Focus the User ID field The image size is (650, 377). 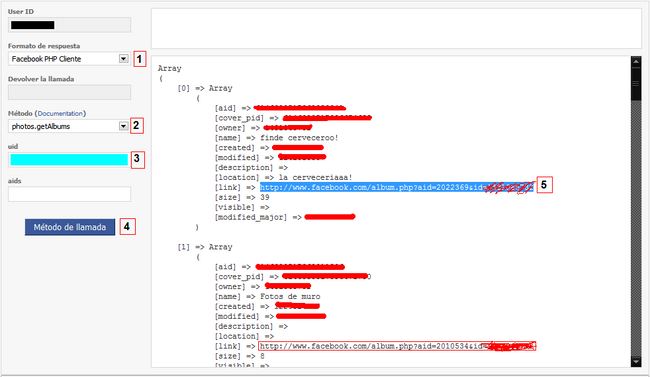[x=69, y=25]
